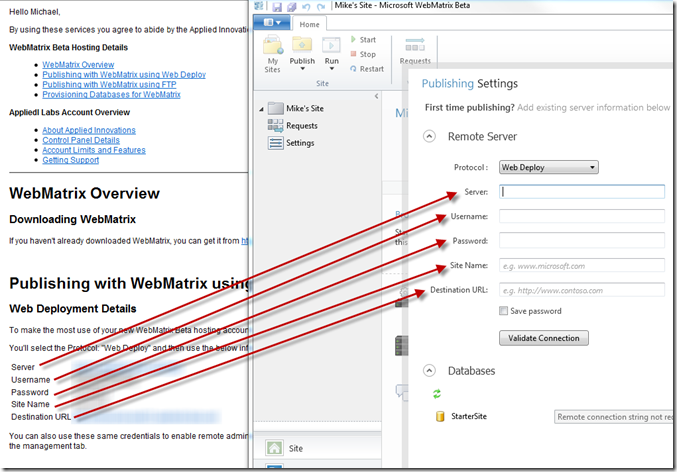The width and height of the screenshot is (677, 472).
Task: Enable the Save password checkbox
Action: 503,310
